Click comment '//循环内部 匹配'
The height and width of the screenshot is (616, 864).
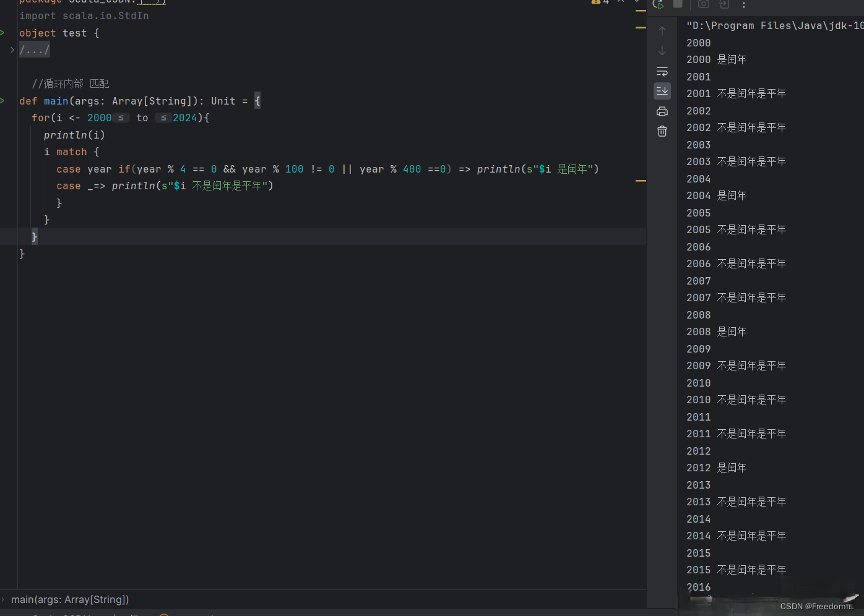(x=71, y=83)
